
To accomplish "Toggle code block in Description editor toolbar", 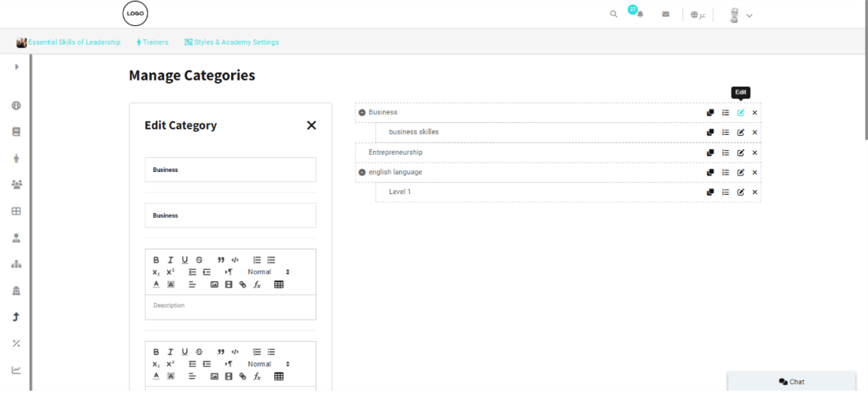I will 235,260.
